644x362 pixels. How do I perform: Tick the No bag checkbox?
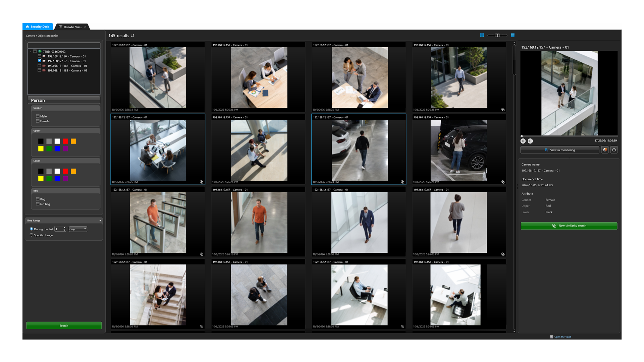pyautogui.click(x=38, y=204)
